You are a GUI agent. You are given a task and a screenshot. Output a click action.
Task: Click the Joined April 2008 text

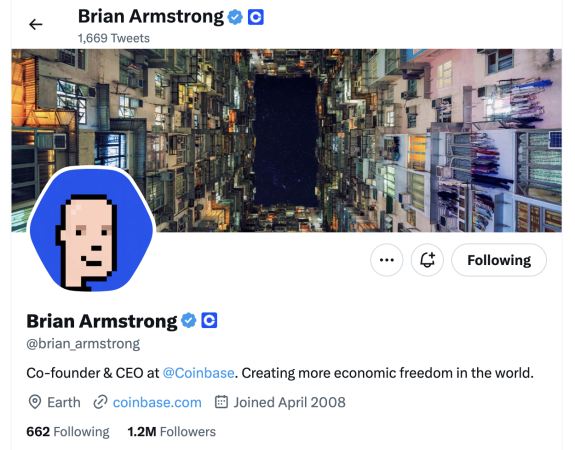pos(289,402)
